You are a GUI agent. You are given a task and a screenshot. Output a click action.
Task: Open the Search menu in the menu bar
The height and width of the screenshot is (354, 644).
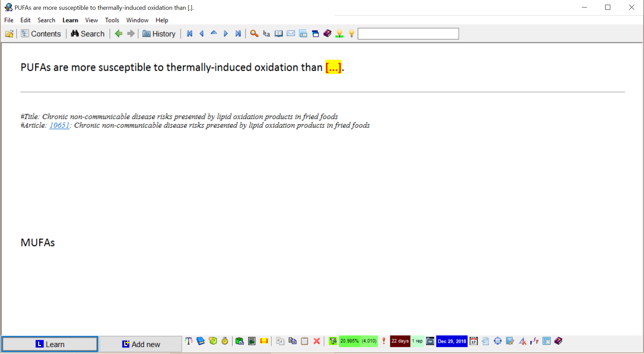click(46, 20)
